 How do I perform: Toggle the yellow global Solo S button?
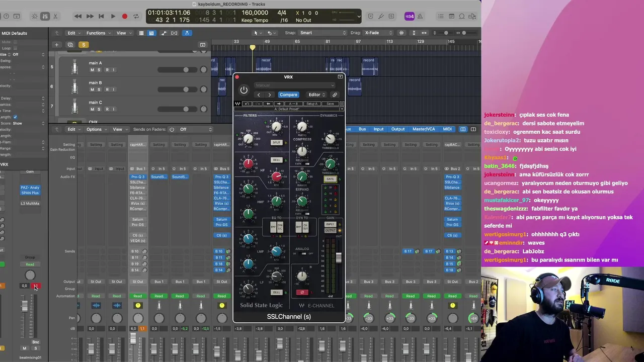tap(84, 45)
